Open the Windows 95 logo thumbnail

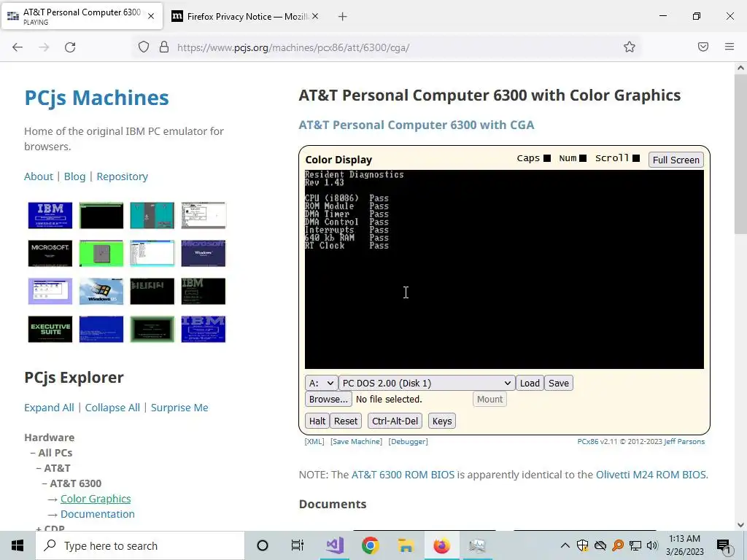pyautogui.click(x=101, y=292)
